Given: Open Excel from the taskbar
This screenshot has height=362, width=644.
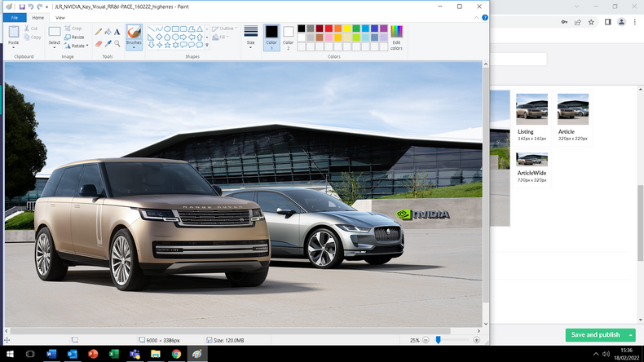Looking at the screenshot, I should [x=114, y=354].
